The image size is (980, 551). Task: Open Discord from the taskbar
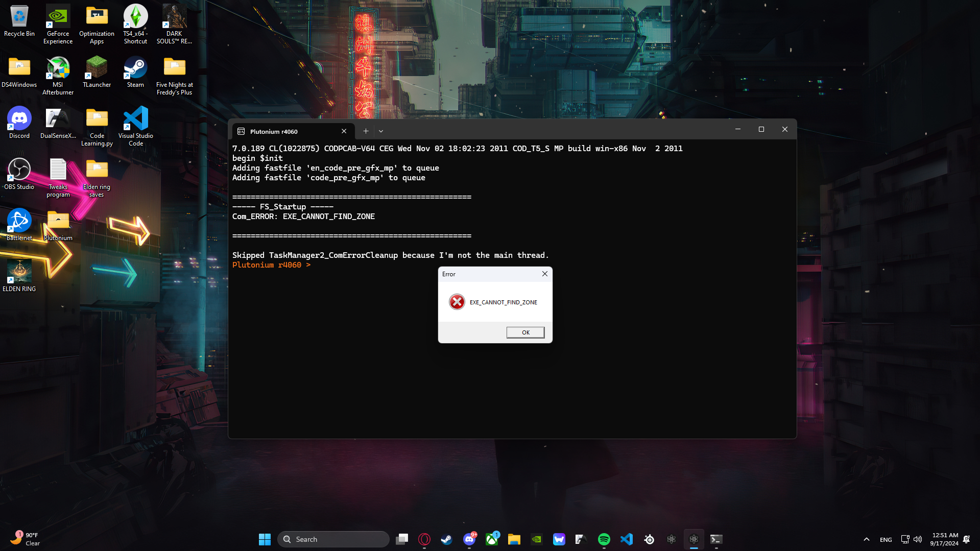coord(469,539)
